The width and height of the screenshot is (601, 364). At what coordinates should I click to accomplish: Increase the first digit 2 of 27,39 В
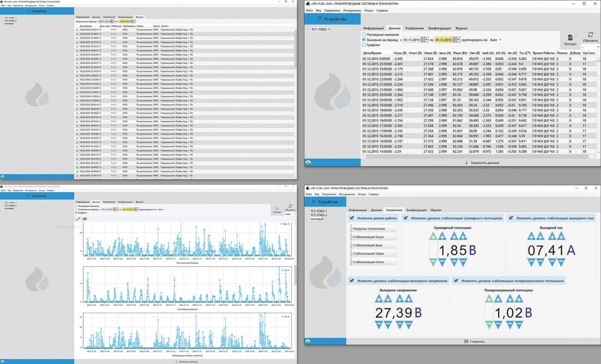pyautogui.click(x=379, y=299)
